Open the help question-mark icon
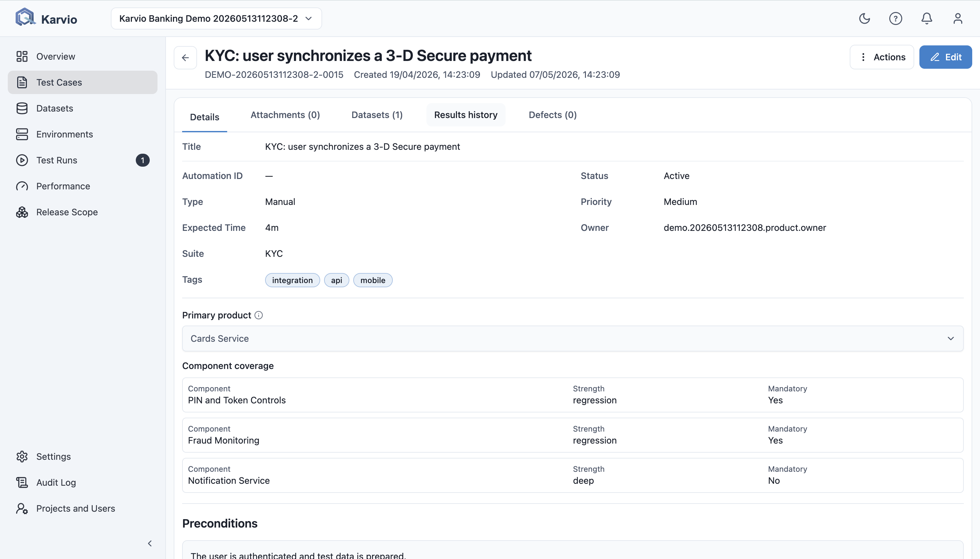The image size is (980, 559). [x=896, y=18]
